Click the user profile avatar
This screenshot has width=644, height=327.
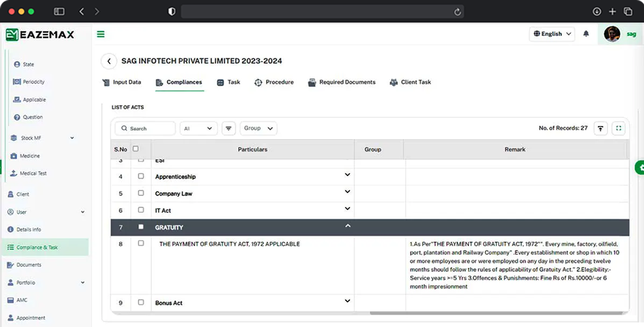612,34
